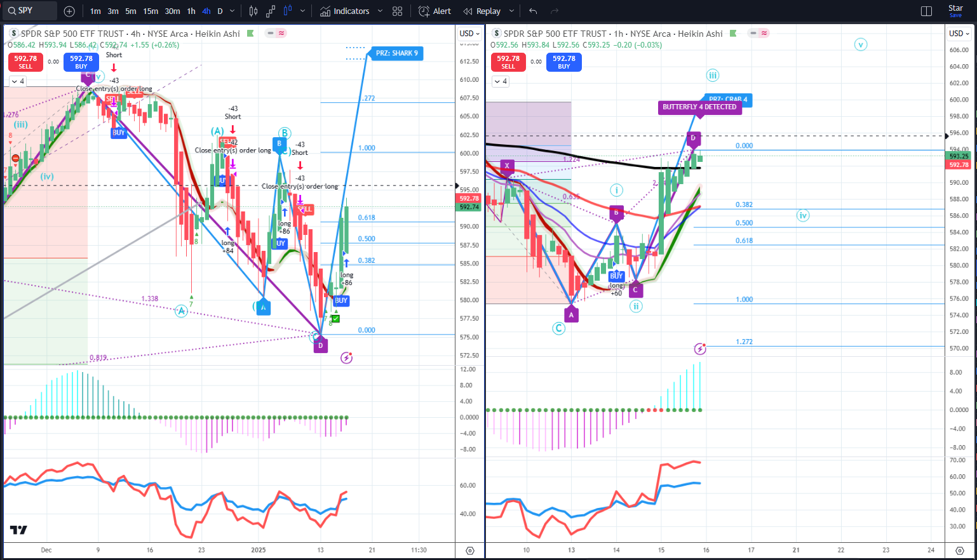Click the S symbol logo on 4h chart
This screenshot has height=560, width=977.
coord(14,34)
